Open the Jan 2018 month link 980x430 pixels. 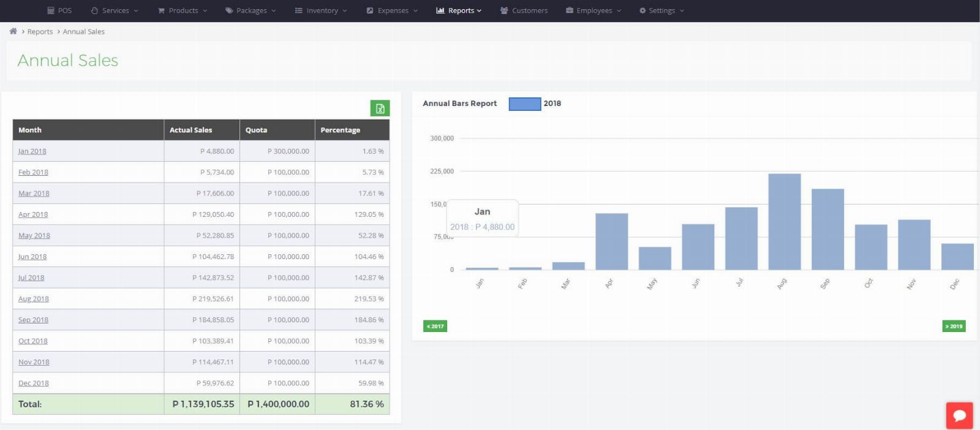tap(32, 151)
